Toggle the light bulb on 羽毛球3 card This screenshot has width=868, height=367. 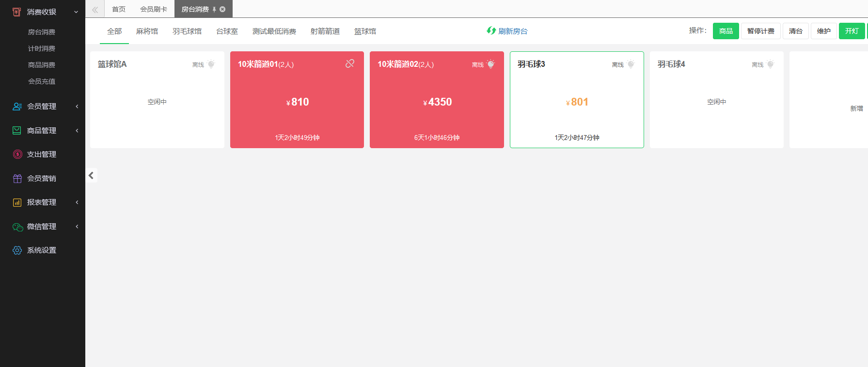631,64
